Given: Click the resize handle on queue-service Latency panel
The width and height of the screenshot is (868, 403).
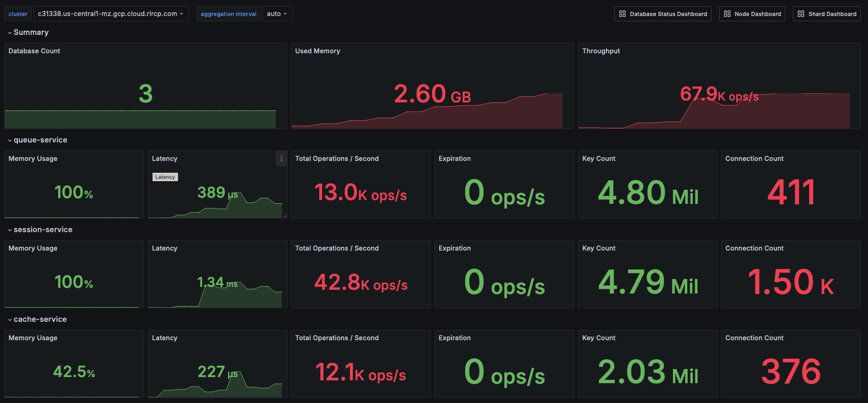Looking at the screenshot, I should [x=285, y=216].
